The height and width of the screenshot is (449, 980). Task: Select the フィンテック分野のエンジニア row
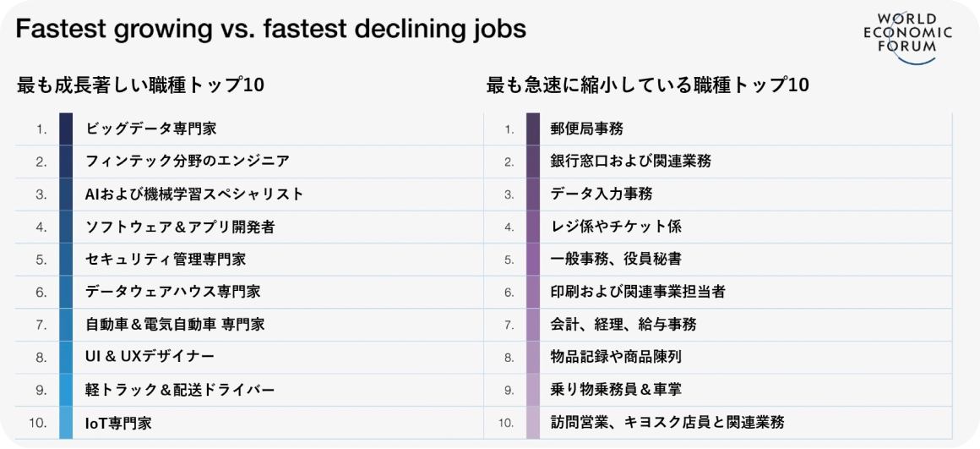point(248,162)
